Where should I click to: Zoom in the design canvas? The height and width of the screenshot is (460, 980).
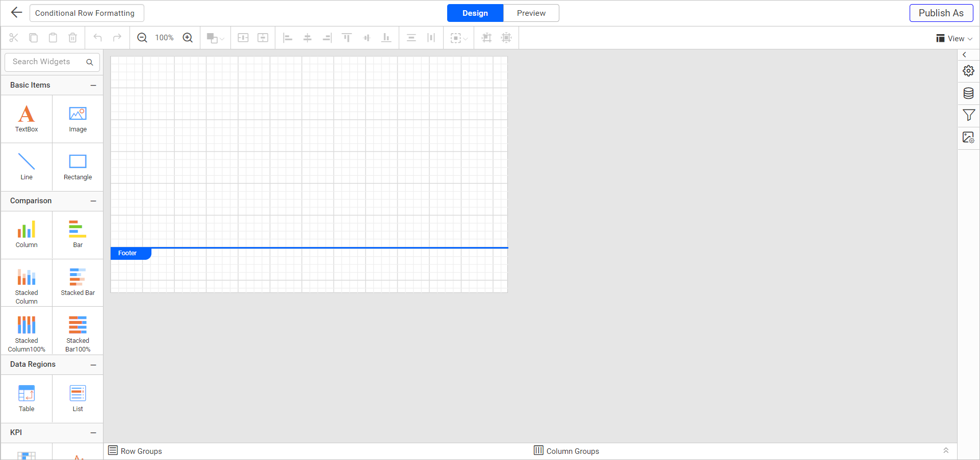pos(188,38)
